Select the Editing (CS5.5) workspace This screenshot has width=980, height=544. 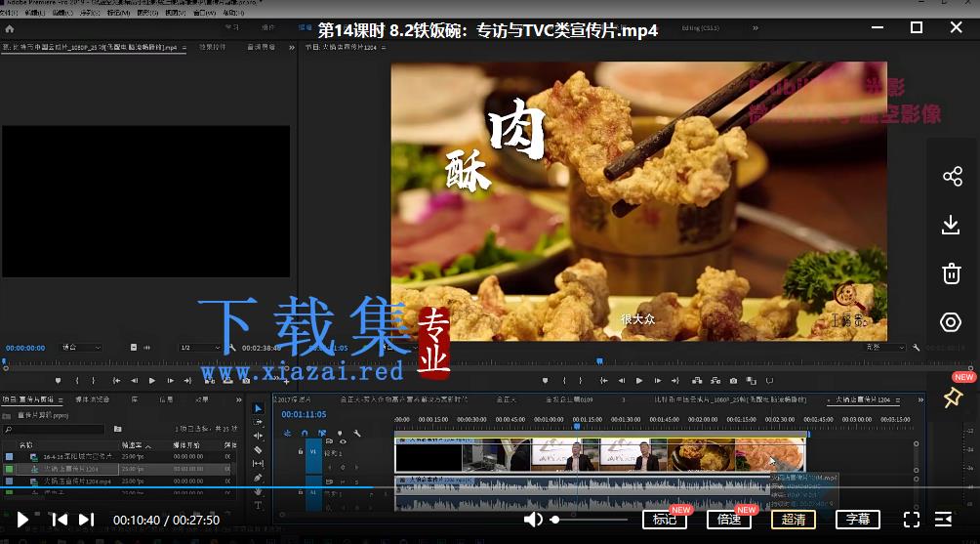tap(700, 28)
